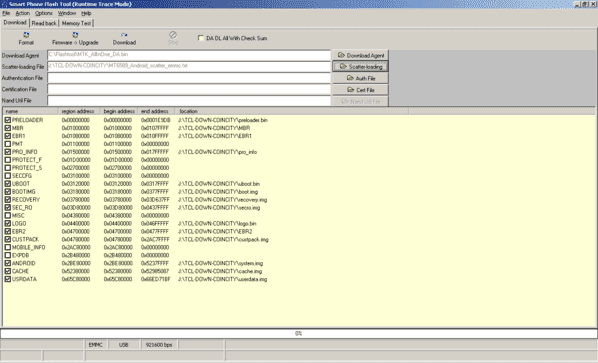598x363 pixels.
Task: Uncheck the PRO_INFO partition checkbox
Action: click(8, 152)
